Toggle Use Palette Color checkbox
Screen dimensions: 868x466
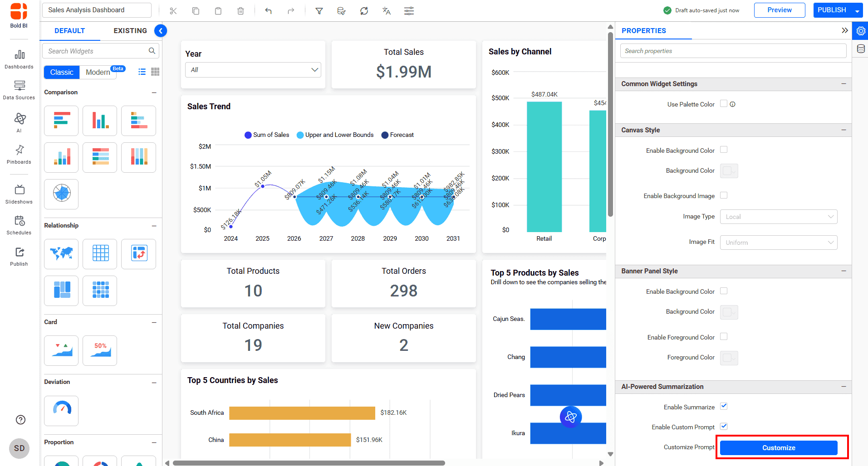[724, 103]
